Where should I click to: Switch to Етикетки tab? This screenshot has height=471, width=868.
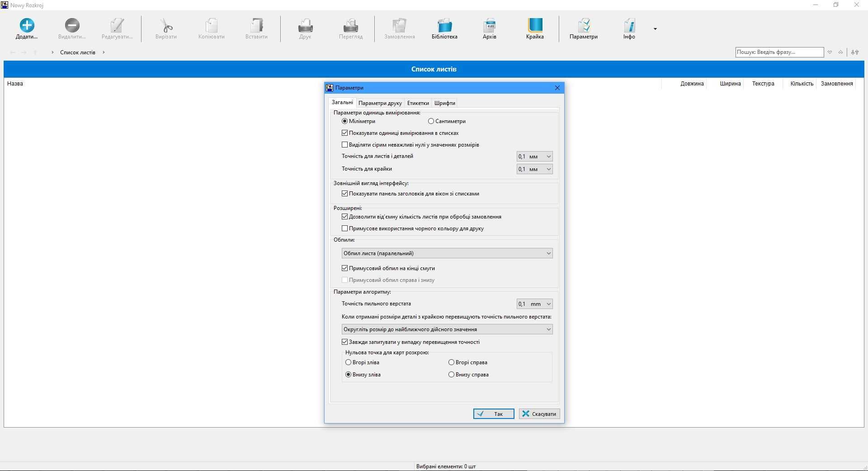tap(418, 103)
